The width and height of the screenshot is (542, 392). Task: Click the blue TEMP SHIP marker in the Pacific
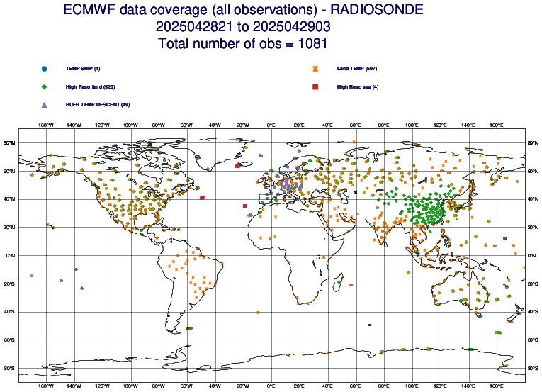click(x=504, y=238)
